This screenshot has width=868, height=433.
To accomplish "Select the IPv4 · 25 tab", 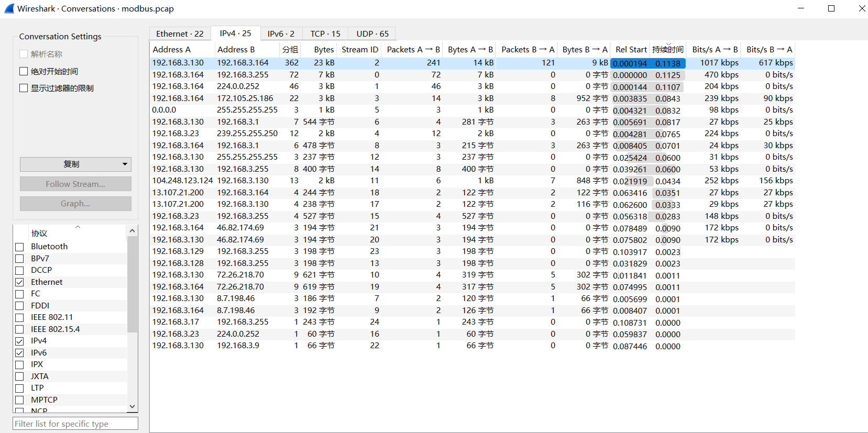I will tap(235, 33).
